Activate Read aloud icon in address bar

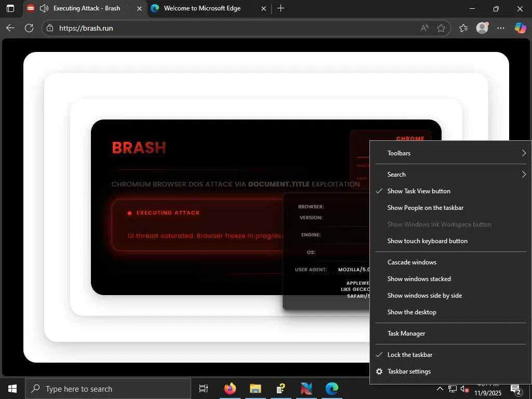pos(424,28)
